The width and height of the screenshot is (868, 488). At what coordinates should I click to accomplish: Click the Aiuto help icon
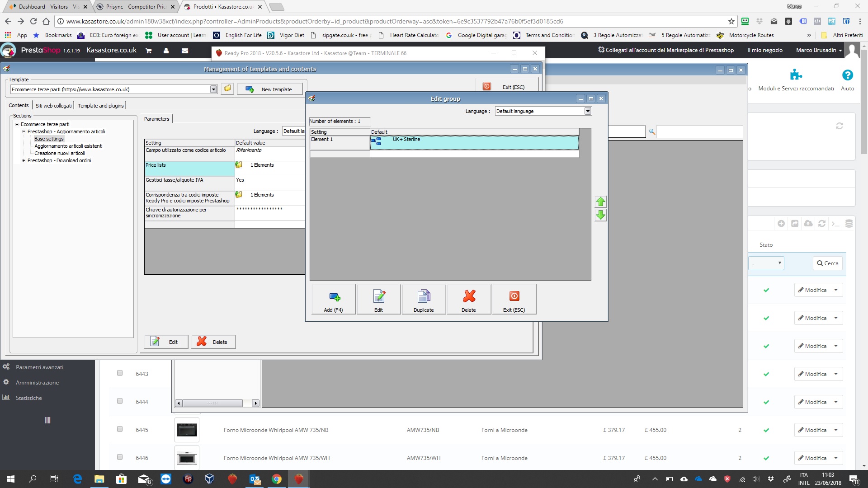tap(847, 75)
